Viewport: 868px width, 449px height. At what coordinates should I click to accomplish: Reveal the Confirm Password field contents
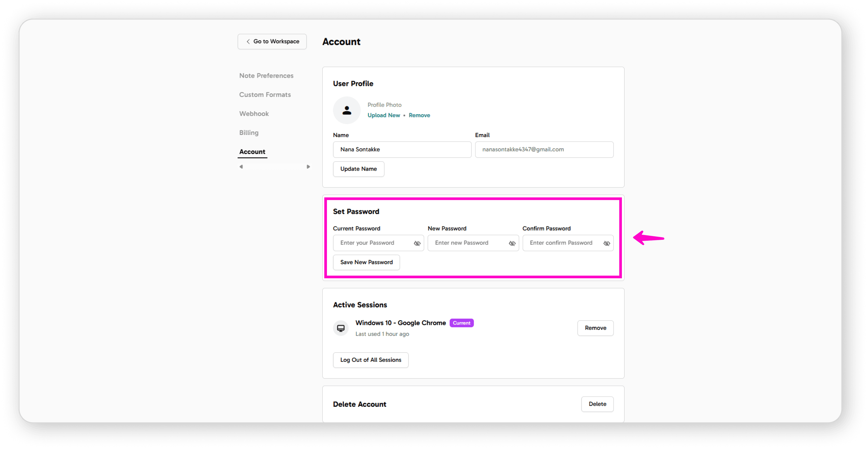click(x=607, y=243)
